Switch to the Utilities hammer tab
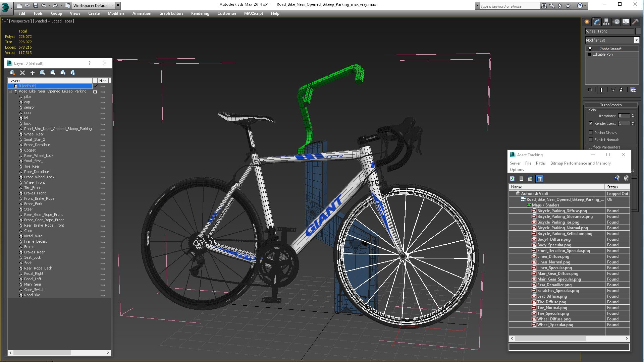644x362 pixels. tap(635, 22)
